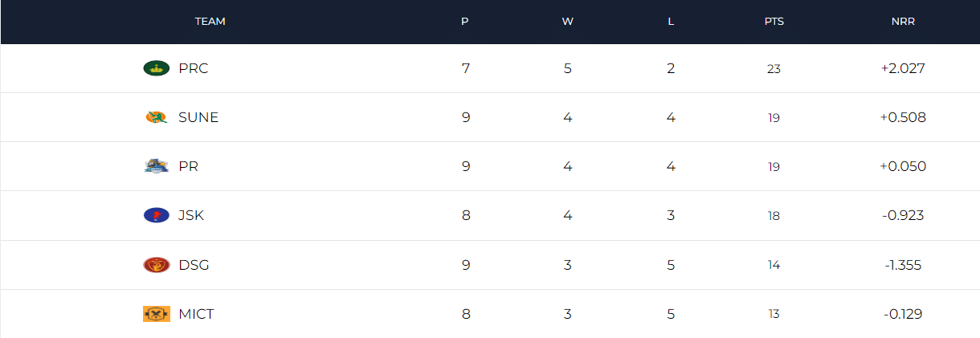Click PRC's net run rate +2.027
This screenshot has width=980, height=338.
point(903,68)
